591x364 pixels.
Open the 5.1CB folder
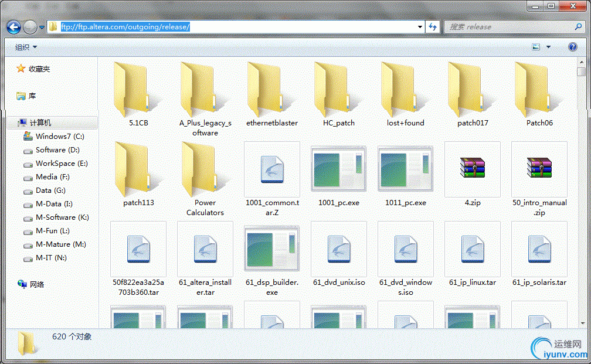point(138,94)
